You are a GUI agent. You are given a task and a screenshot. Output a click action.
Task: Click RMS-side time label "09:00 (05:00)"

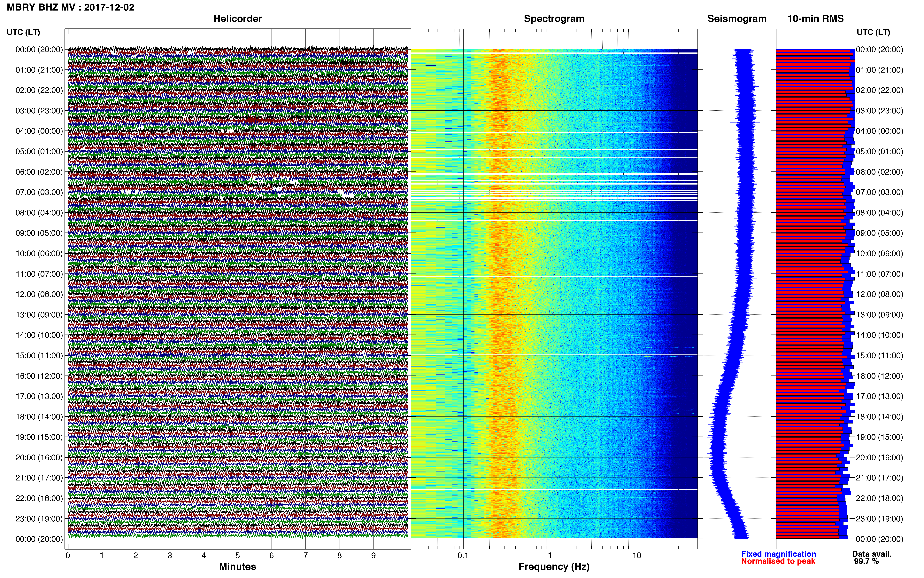880,233
